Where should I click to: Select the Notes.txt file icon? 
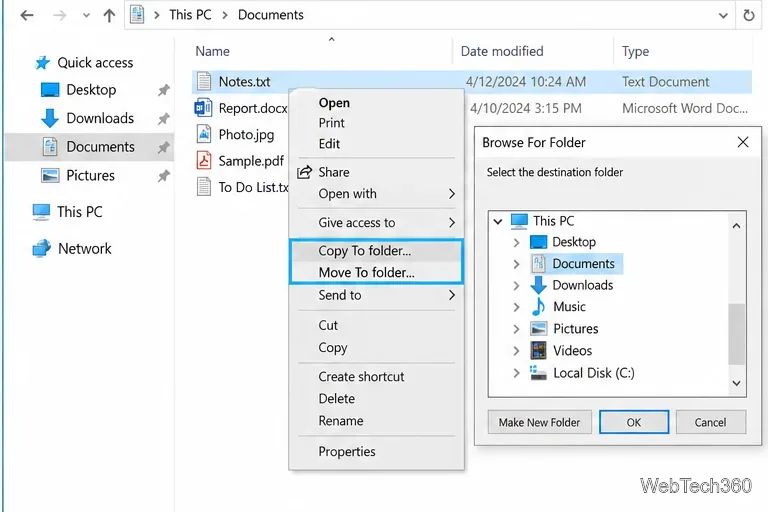tap(204, 81)
